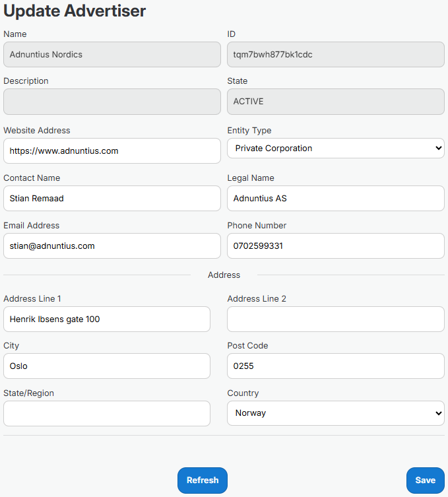Click the empty State/Region field

click(106, 414)
